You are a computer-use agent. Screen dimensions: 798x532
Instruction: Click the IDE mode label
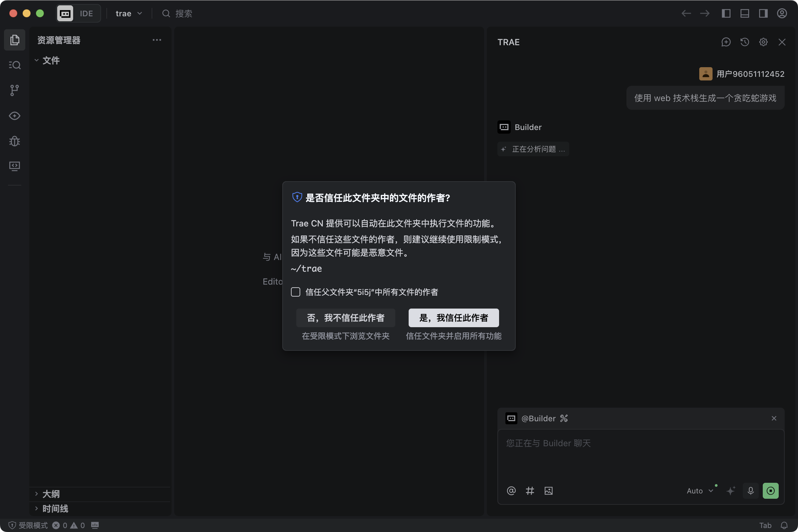click(86, 14)
